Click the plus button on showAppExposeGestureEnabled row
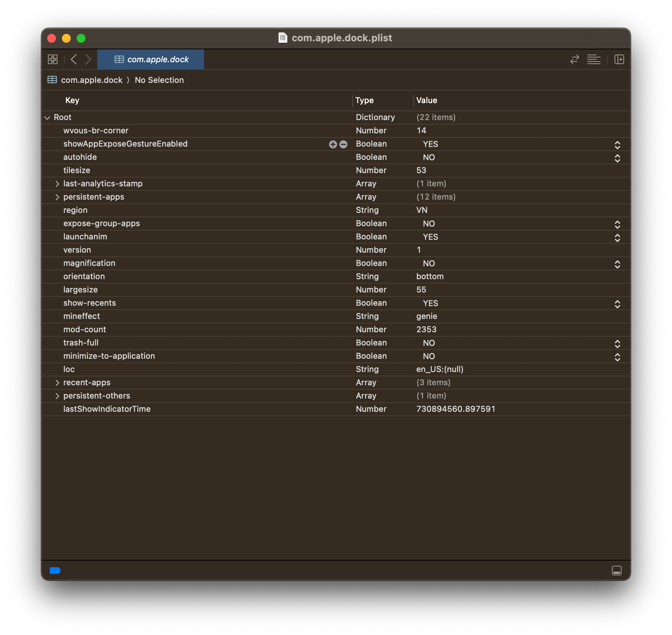 333,144
